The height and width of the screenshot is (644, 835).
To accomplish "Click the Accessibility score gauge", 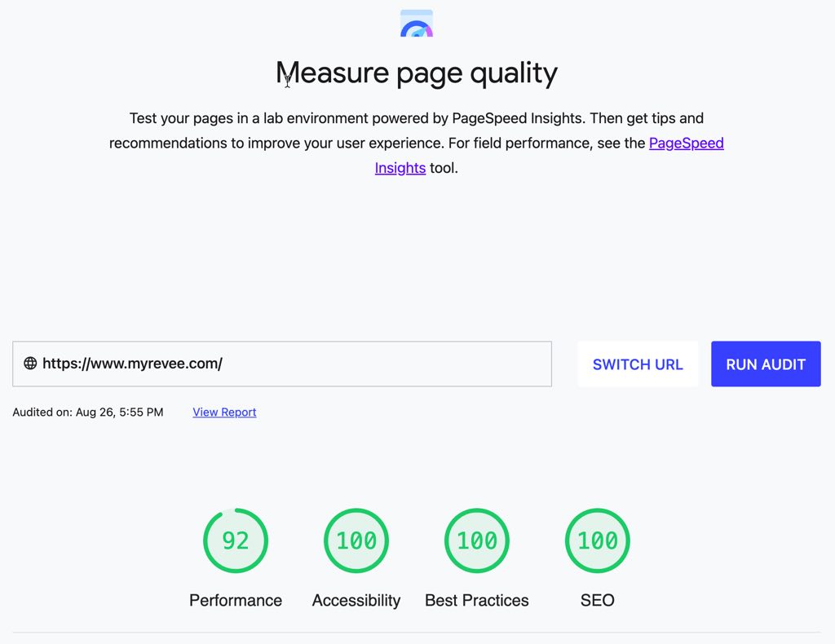I will point(356,540).
